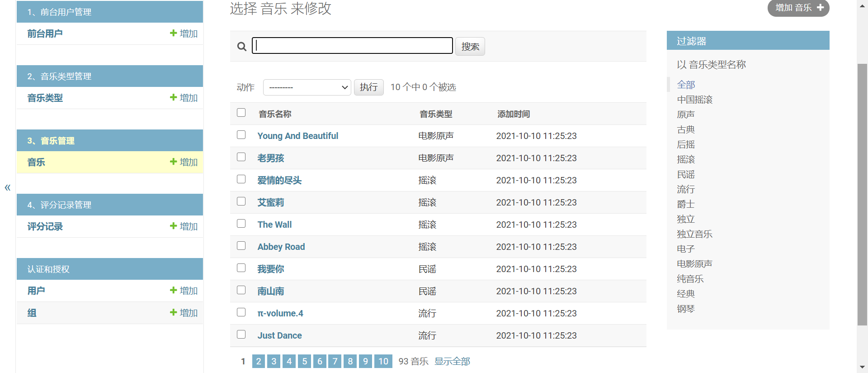Filter by 后摇 type
868x373 pixels.
click(686, 144)
